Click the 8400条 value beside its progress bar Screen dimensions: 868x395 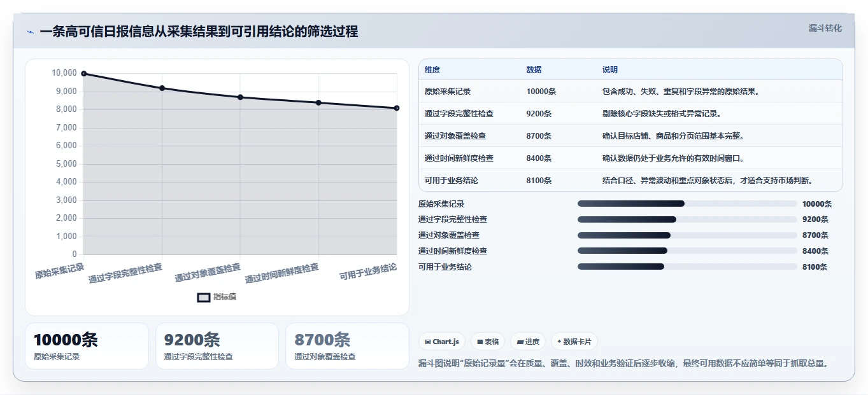coord(815,251)
